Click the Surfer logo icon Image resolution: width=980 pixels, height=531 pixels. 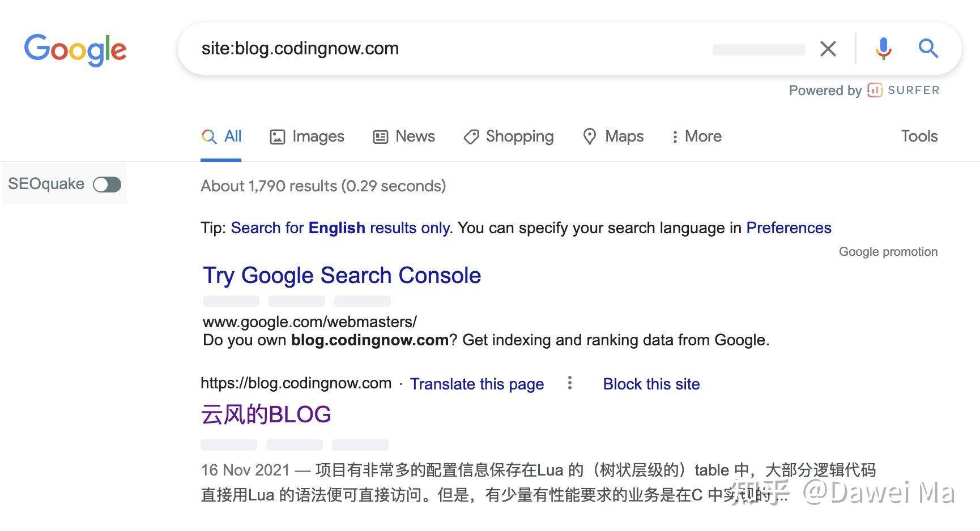[x=875, y=90]
